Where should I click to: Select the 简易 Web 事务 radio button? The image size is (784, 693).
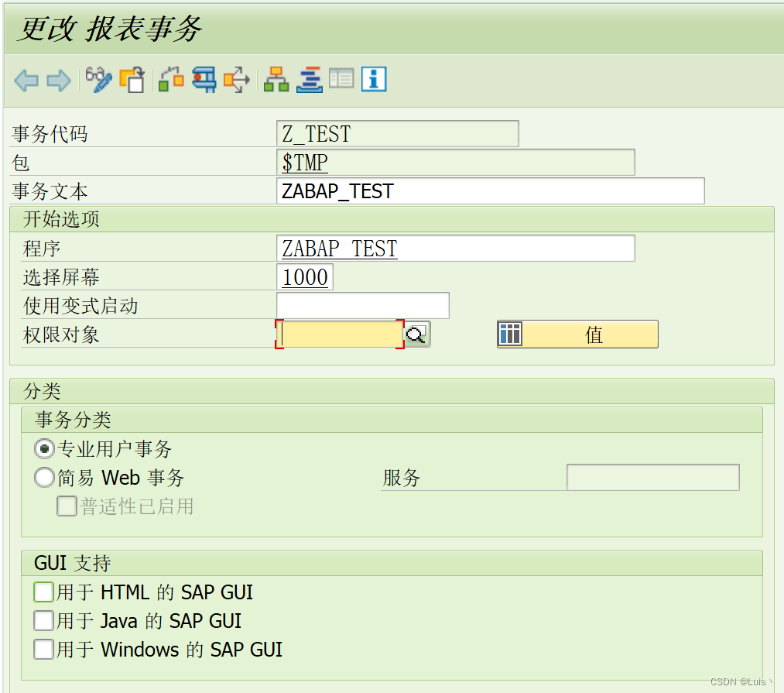(44, 478)
